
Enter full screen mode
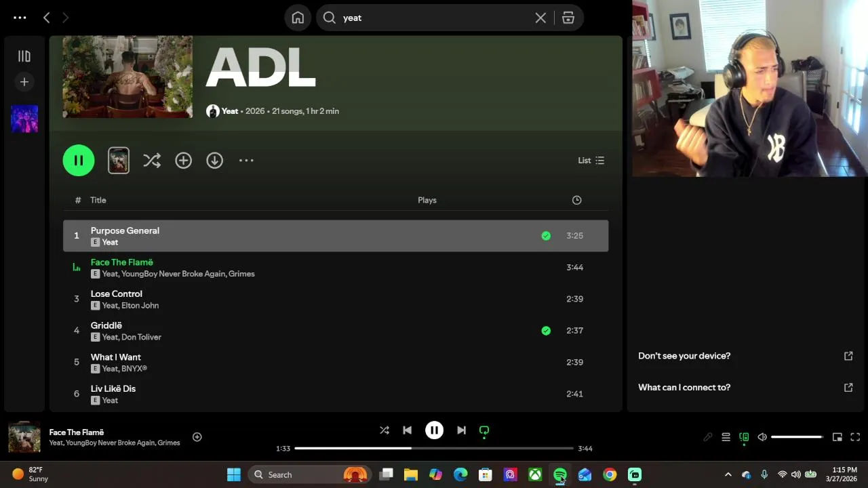(x=855, y=437)
